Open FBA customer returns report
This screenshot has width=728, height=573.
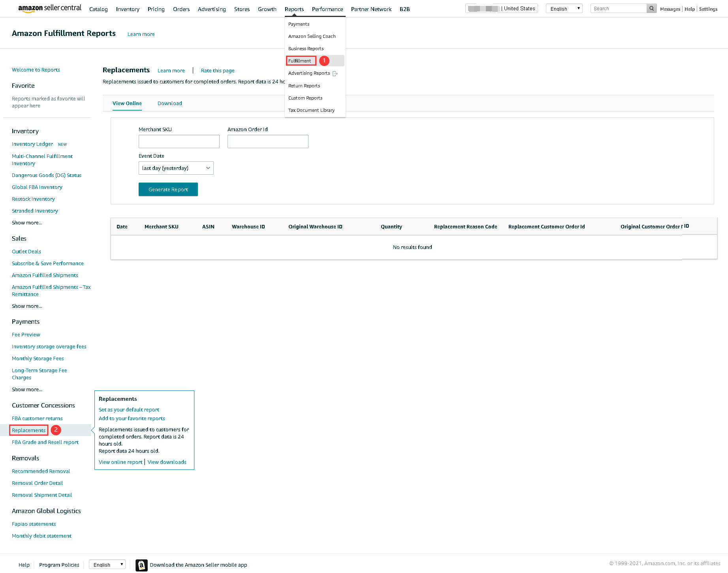click(x=37, y=418)
